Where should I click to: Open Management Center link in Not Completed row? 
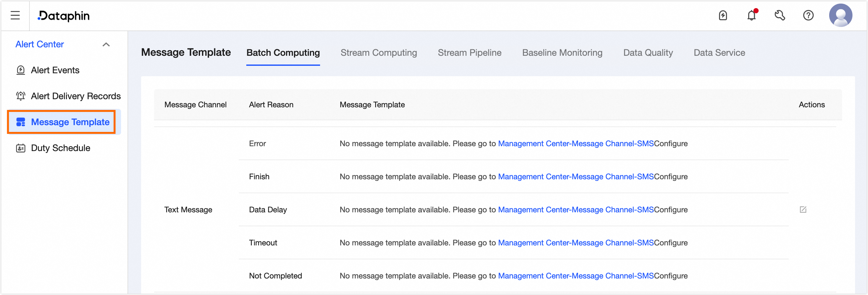click(576, 276)
